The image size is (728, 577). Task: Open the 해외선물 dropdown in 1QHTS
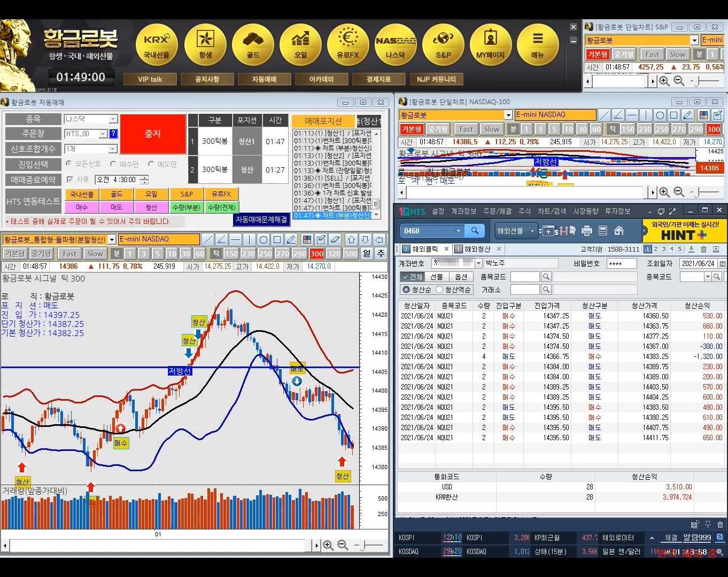[515, 231]
